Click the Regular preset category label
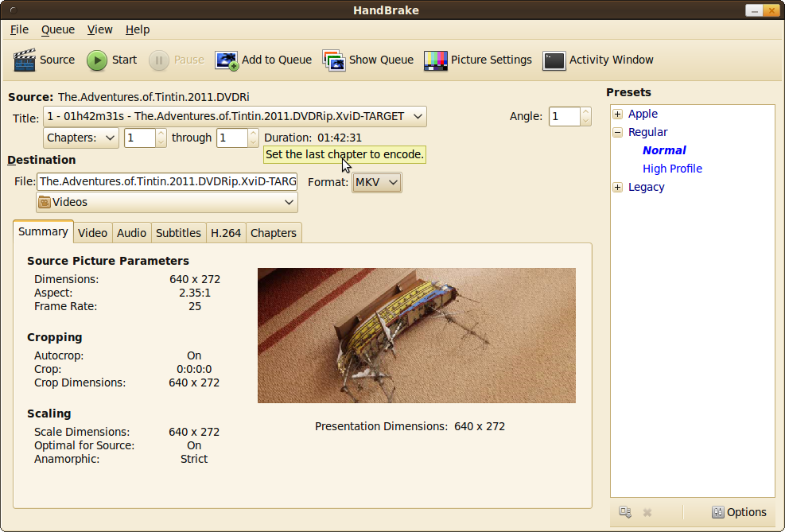The height and width of the screenshot is (532, 785). point(648,132)
